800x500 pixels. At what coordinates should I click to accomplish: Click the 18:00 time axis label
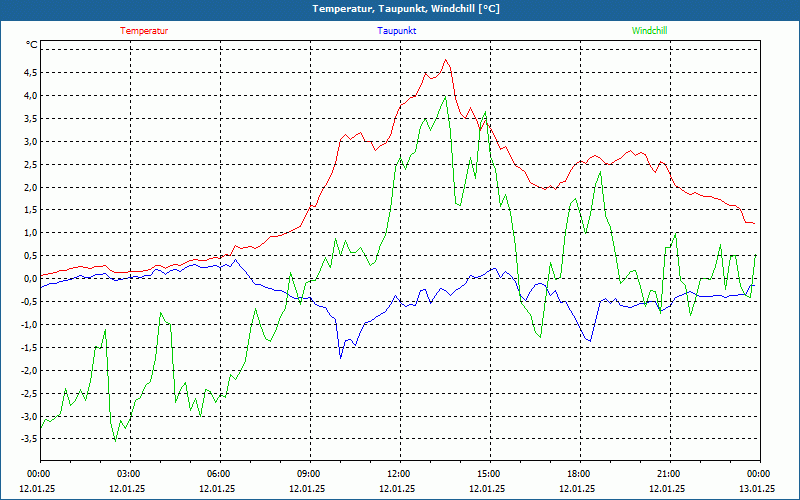(581, 474)
